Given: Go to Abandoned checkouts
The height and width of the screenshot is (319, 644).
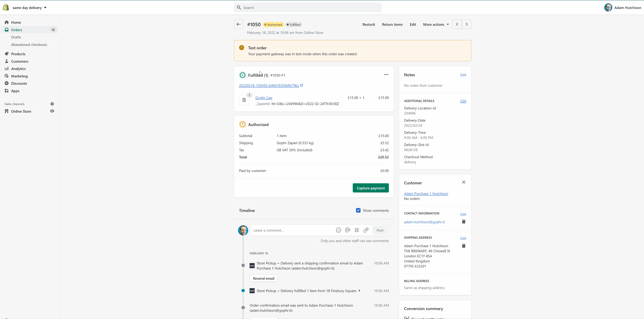Looking at the screenshot, I should click(x=29, y=45).
